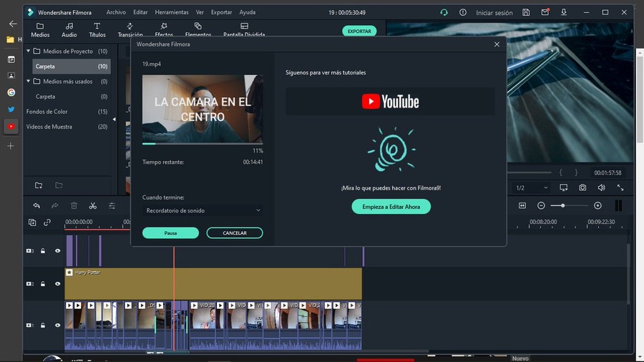This screenshot has width=644, height=362.
Task: Open the Títulos tab
Action: click(97, 30)
